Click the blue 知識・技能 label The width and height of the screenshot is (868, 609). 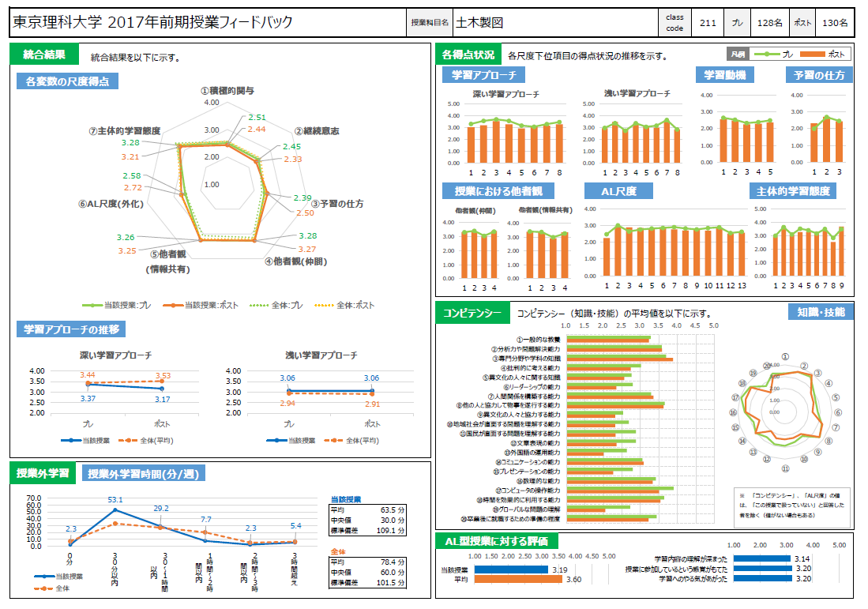[821, 313]
